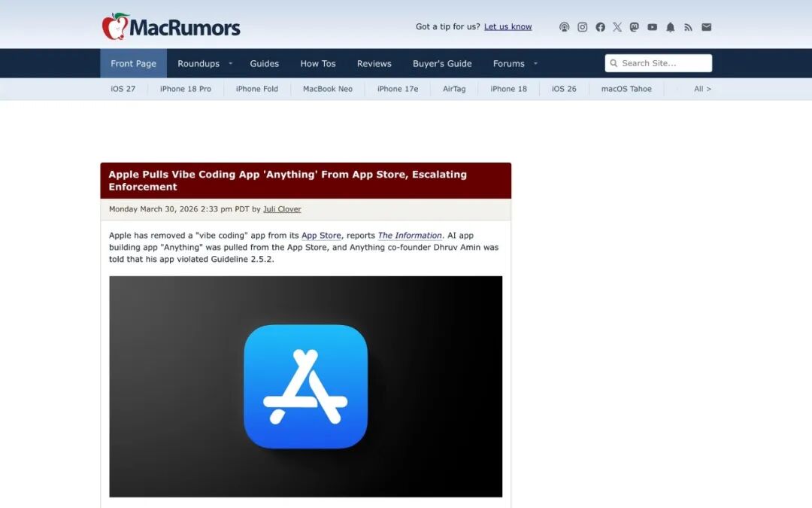Click the email newsletter envelope icon
Screen dimensions: 812x508
[x=706, y=27]
